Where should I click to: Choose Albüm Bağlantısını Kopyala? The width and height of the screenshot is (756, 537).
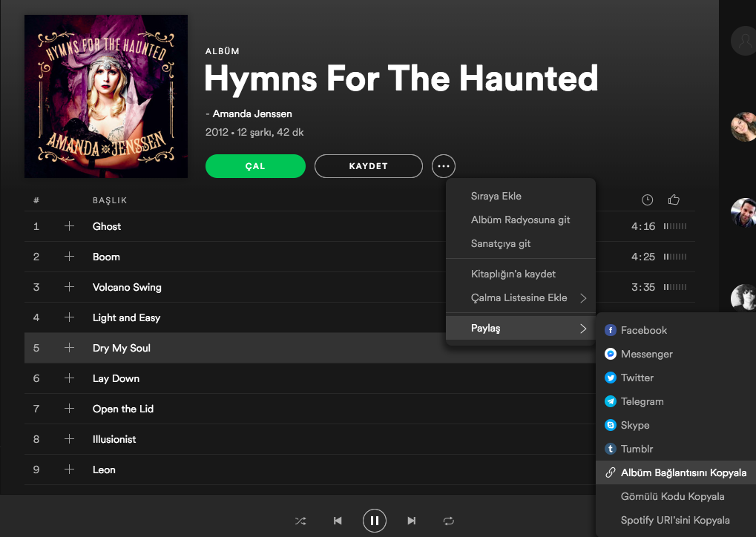[683, 473]
